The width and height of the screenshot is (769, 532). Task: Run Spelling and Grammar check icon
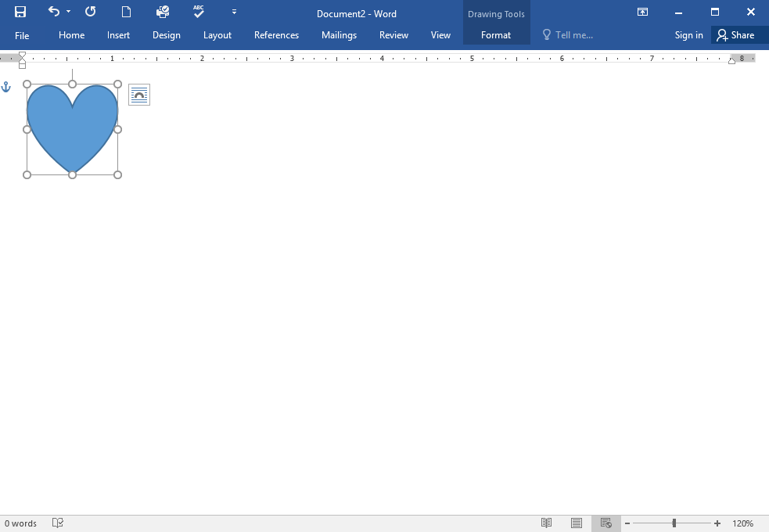coord(199,12)
